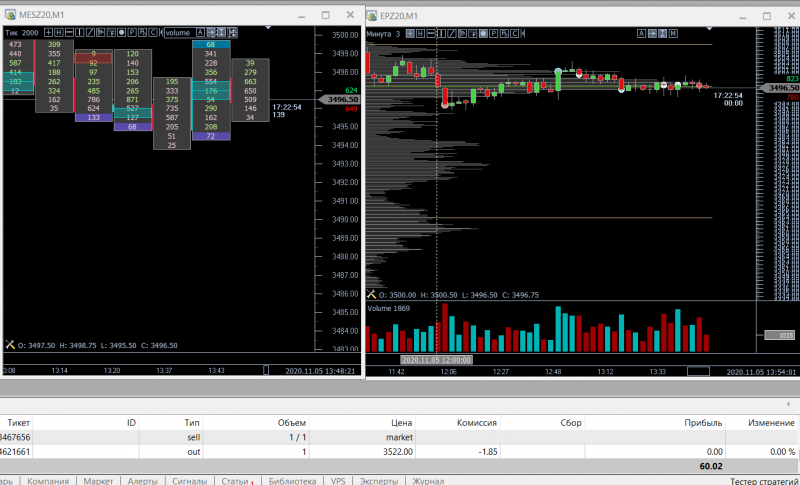Select the vertical line tool in the EPZ20 toolbar
This screenshot has height=485, width=800.
[442, 34]
